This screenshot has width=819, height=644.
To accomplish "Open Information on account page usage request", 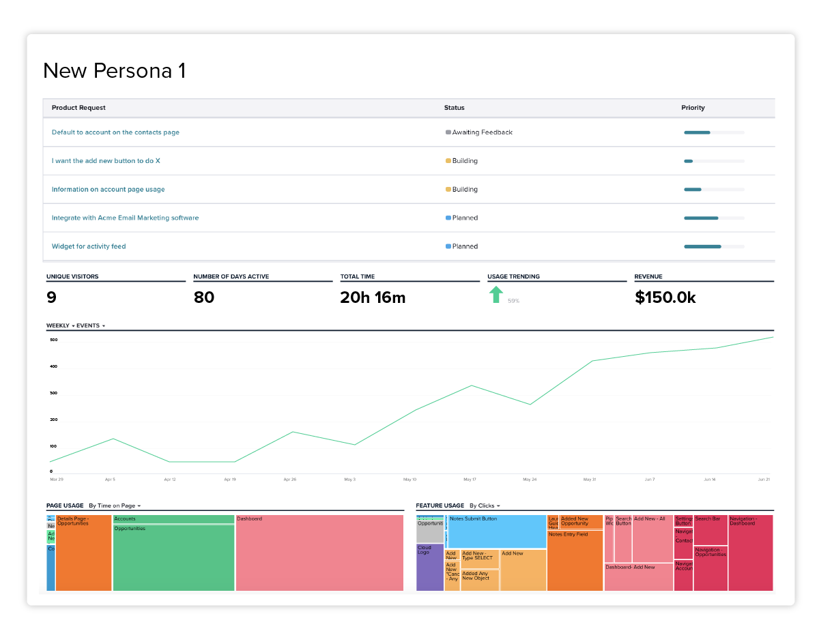I will tap(108, 190).
